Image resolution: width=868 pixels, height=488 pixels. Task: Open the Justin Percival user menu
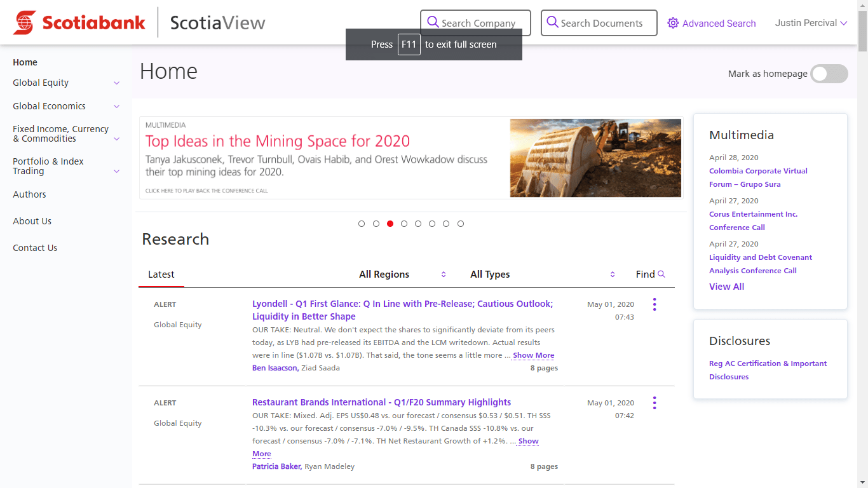(811, 23)
